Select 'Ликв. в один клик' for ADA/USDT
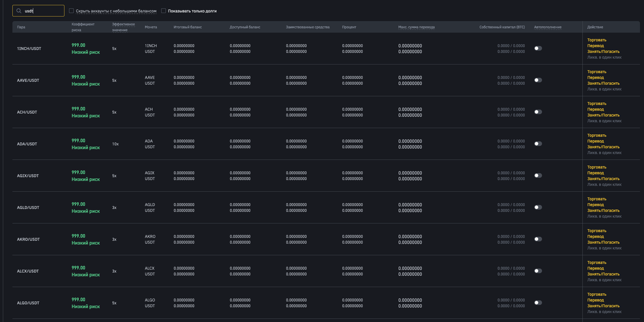Screen dimensions: 644x322 click(604, 153)
